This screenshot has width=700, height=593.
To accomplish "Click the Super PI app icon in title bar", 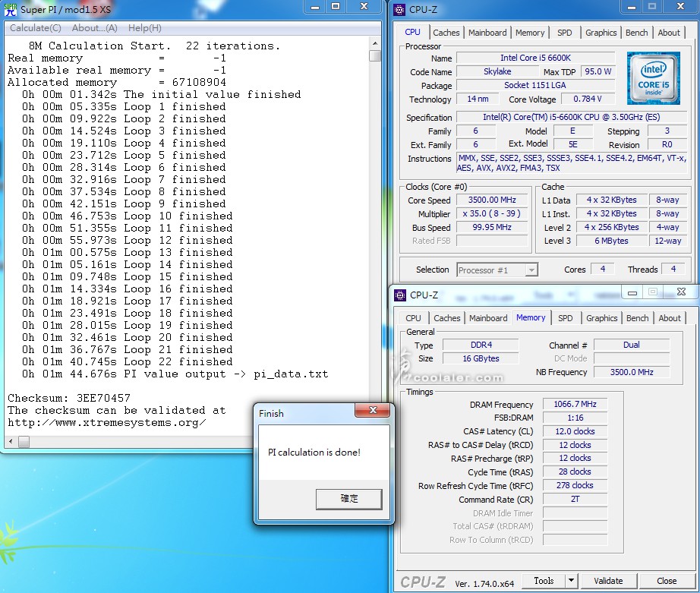I will 11,9.
